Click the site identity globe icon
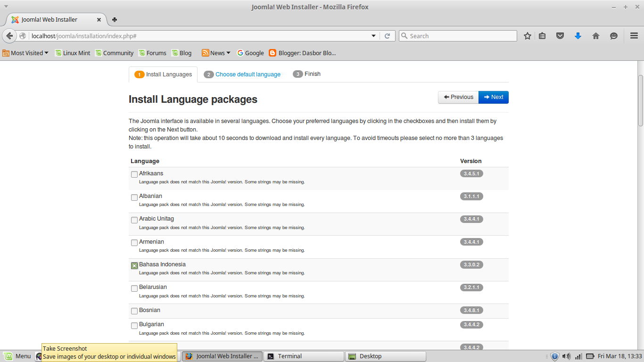 pyautogui.click(x=23, y=36)
